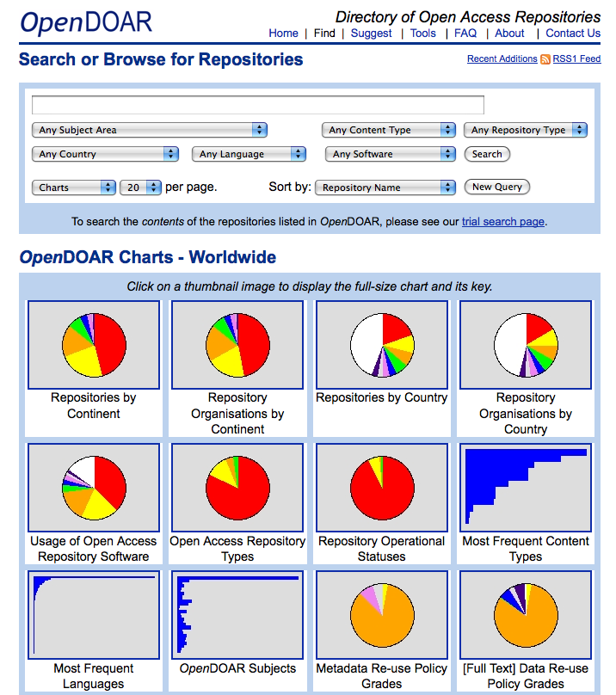616x695 pixels.
Task: Open the Recent Additions link
Action: [502, 58]
